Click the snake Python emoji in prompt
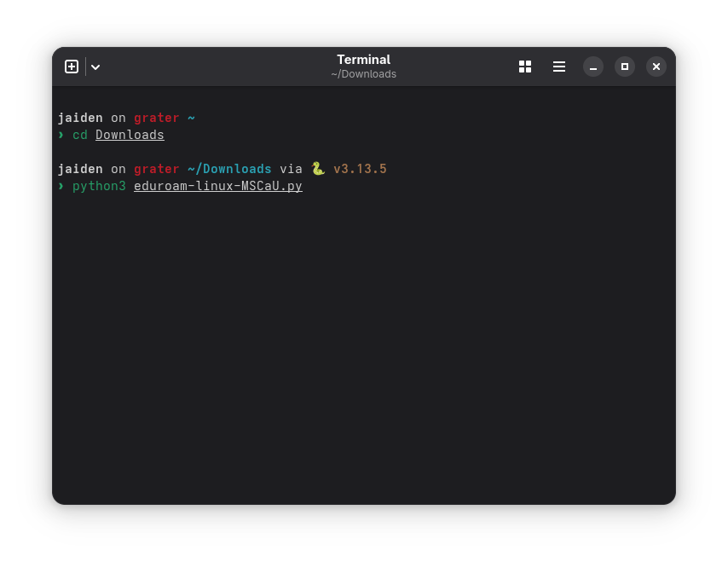The width and height of the screenshot is (728, 562). click(317, 169)
